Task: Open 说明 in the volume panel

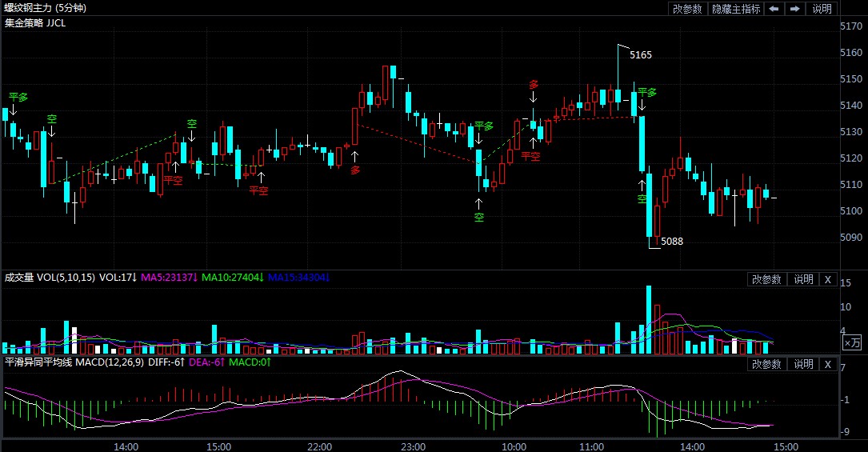Action: (802, 279)
